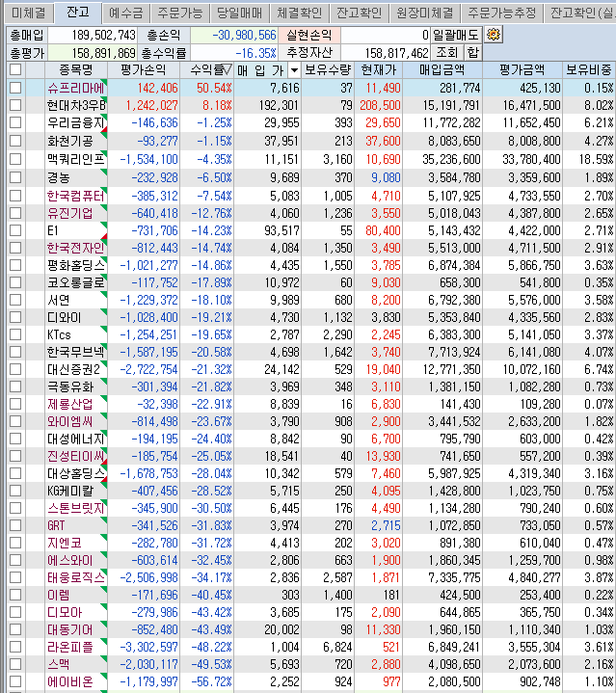616x693 pixels.
Task: Open the 잔고확인 tab
Action: (359, 13)
